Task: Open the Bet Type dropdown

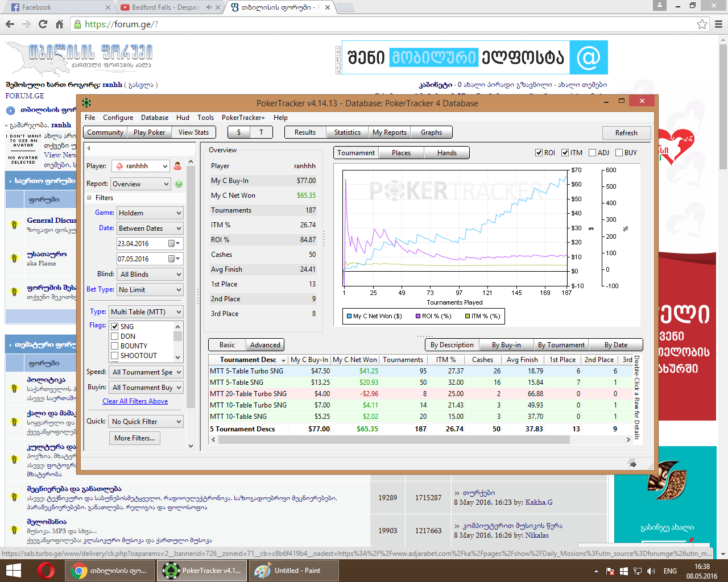Action: [x=150, y=290]
